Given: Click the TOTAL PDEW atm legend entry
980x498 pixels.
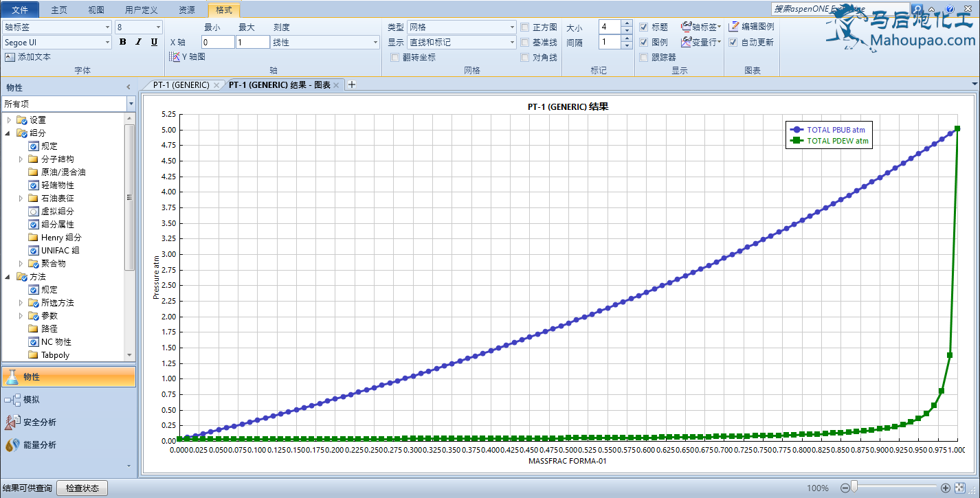Looking at the screenshot, I should [x=829, y=141].
